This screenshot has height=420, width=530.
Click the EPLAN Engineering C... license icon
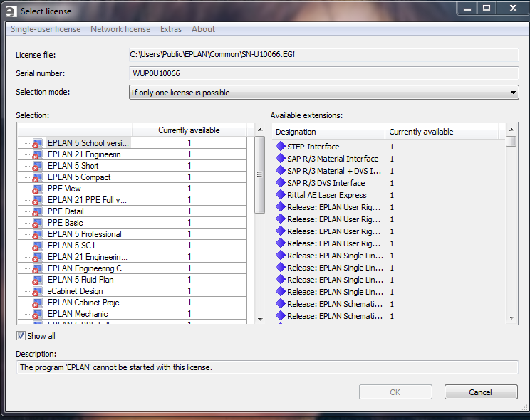pos(37,268)
